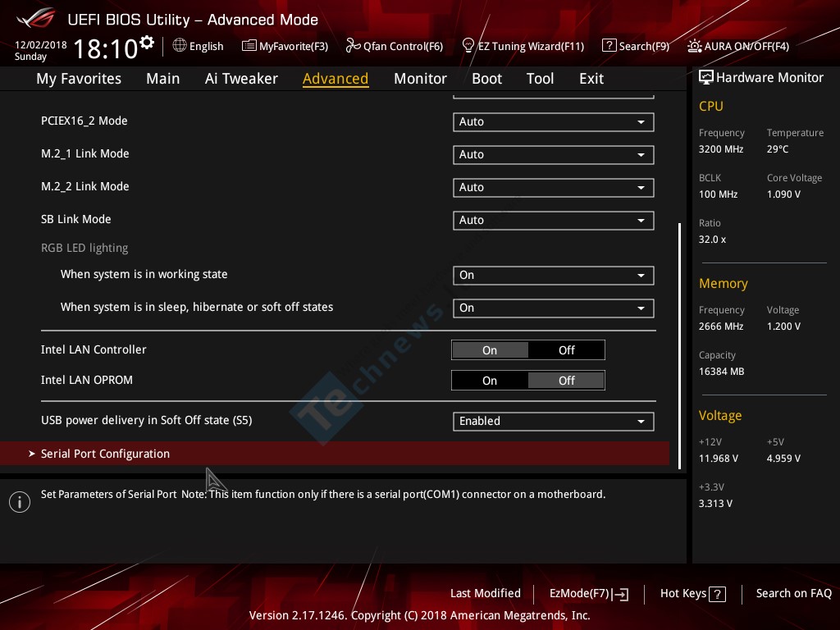This screenshot has width=840, height=630.
Task: Click the info icon beside help text
Action: [x=20, y=502]
